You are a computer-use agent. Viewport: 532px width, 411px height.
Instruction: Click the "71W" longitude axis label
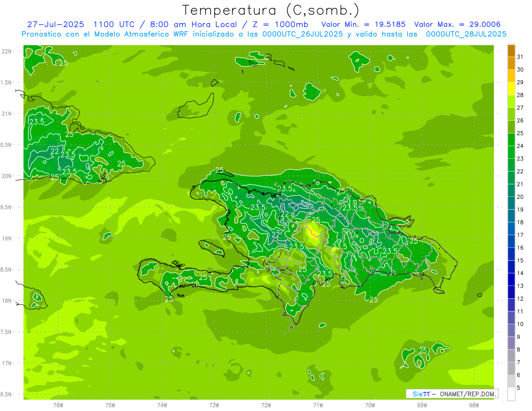pyautogui.click(x=318, y=405)
